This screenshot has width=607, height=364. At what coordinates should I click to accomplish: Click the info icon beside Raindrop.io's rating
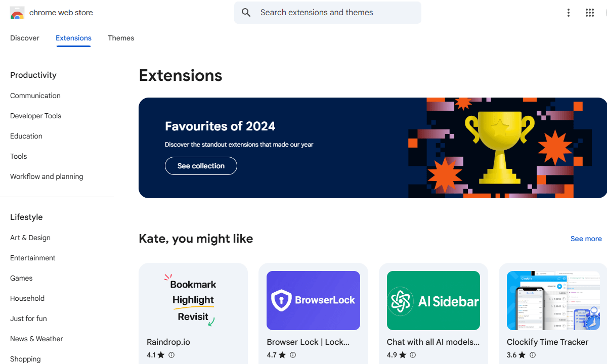(x=171, y=355)
